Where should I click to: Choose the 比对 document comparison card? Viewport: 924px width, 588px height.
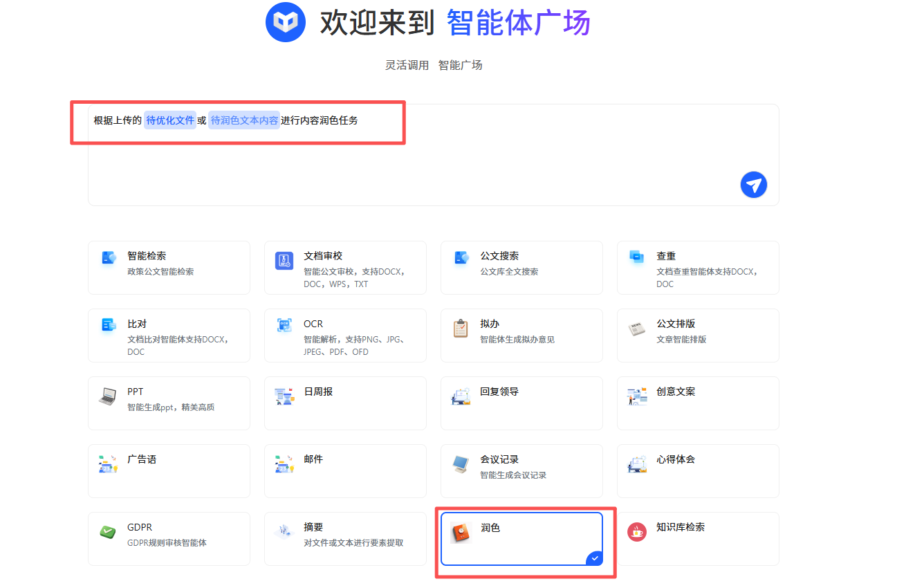169,336
